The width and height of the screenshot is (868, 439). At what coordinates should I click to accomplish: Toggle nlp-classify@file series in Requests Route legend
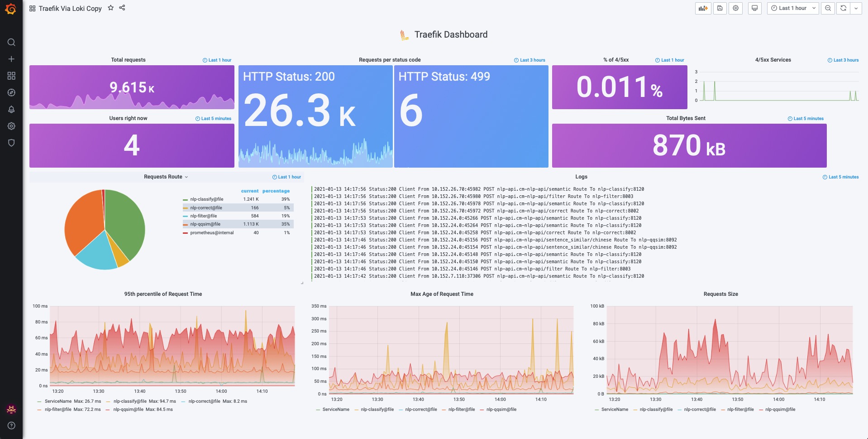207,199
